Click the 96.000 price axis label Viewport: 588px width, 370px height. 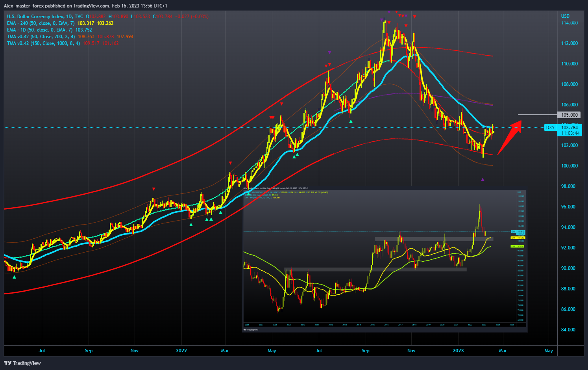(568, 207)
